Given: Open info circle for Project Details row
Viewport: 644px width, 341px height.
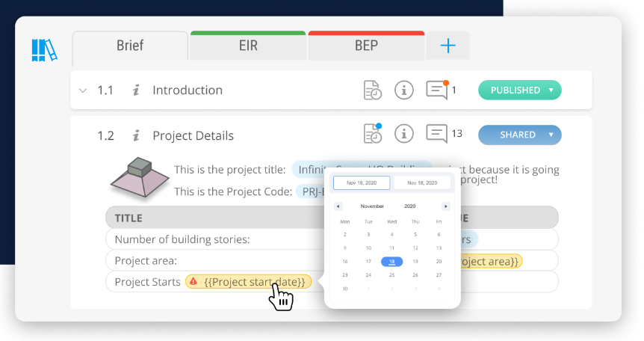Looking at the screenshot, I should 403,134.
